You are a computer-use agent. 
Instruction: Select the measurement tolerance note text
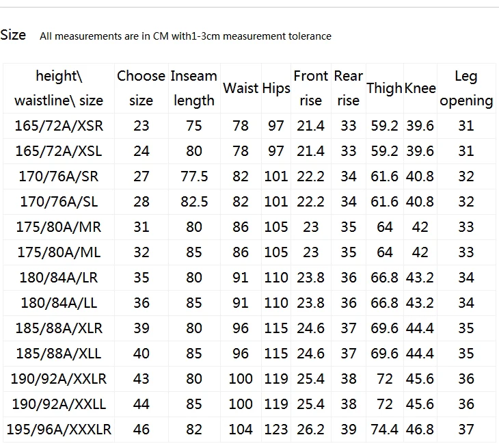point(185,36)
